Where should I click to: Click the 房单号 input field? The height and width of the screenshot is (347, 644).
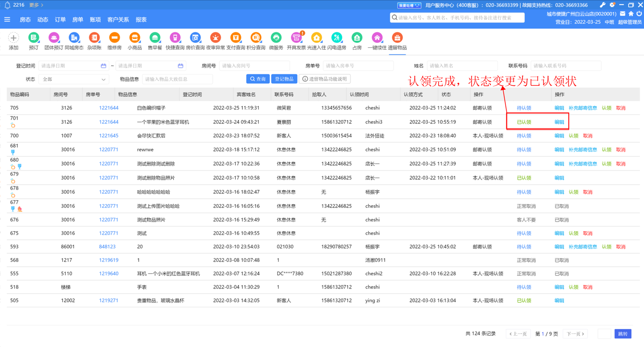[358, 66]
